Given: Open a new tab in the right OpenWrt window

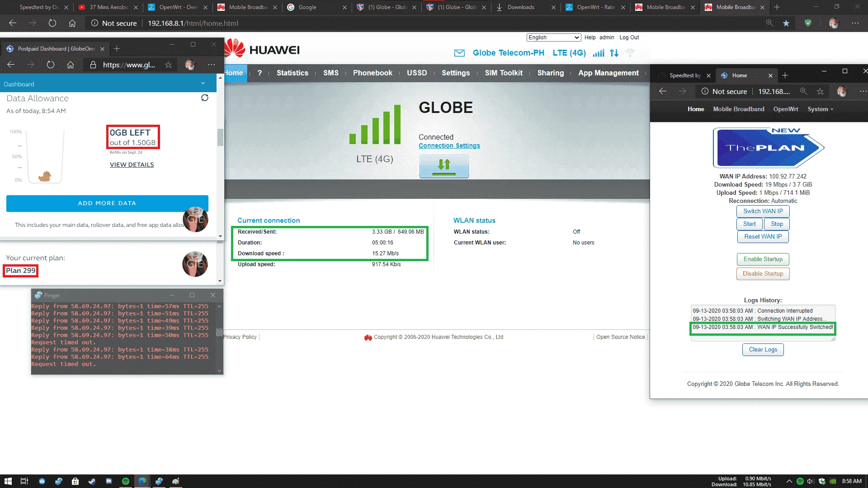Looking at the screenshot, I should [785, 75].
